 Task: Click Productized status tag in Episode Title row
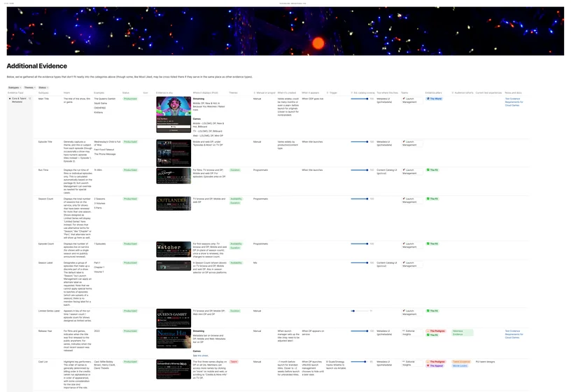pos(130,141)
